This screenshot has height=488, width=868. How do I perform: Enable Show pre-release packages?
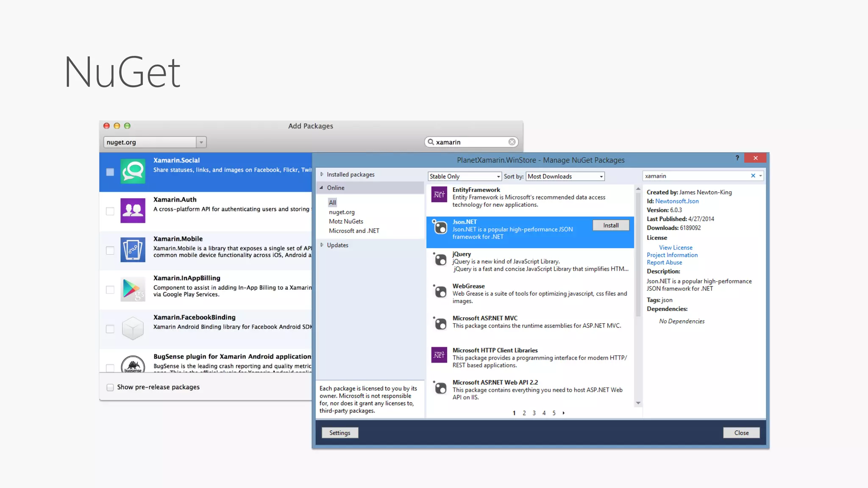(110, 387)
